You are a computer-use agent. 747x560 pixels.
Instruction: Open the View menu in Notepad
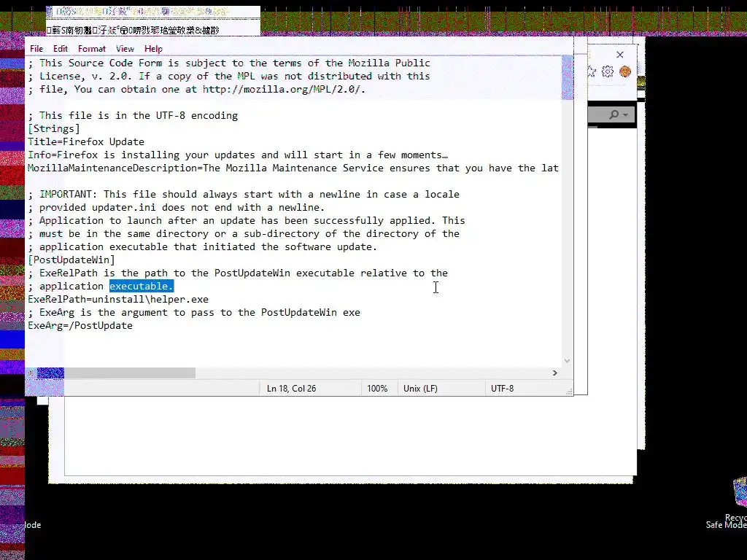point(125,49)
